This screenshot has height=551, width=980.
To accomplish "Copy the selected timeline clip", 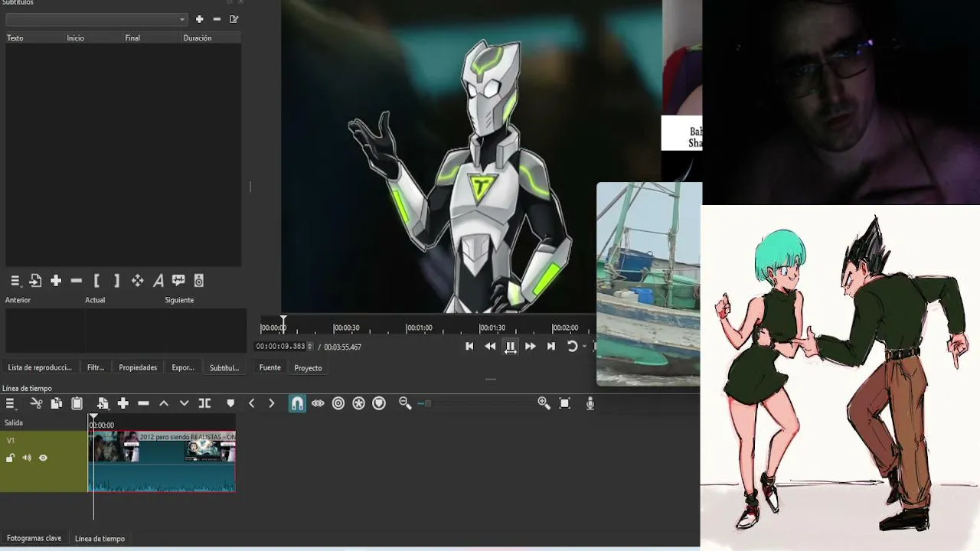I will [x=56, y=403].
